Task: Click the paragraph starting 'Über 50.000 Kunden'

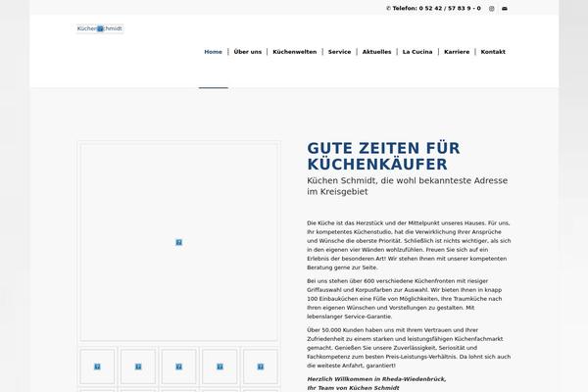Action: tap(409, 348)
